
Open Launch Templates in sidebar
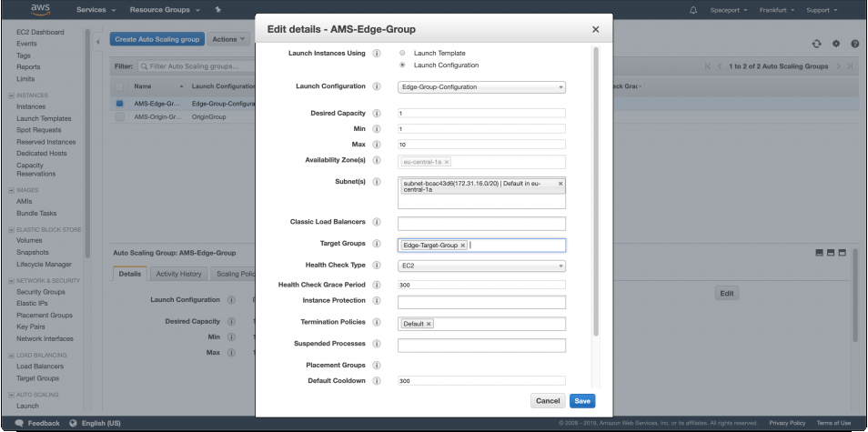pyautogui.click(x=44, y=118)
